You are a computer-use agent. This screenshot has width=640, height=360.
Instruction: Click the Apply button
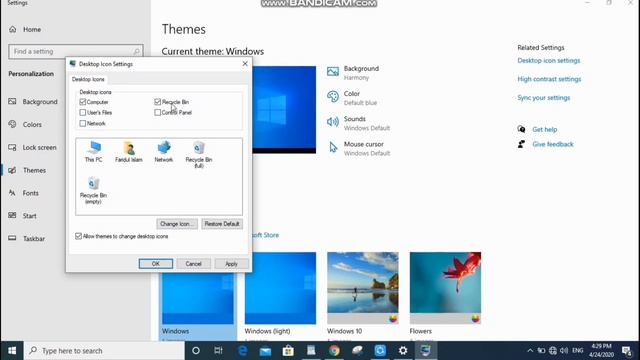click(231, 264)
